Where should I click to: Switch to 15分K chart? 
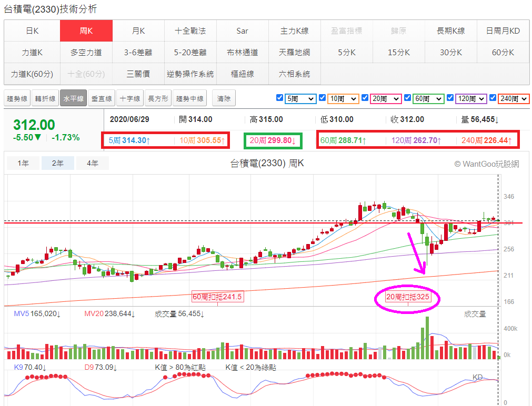[x=399, y=52]
